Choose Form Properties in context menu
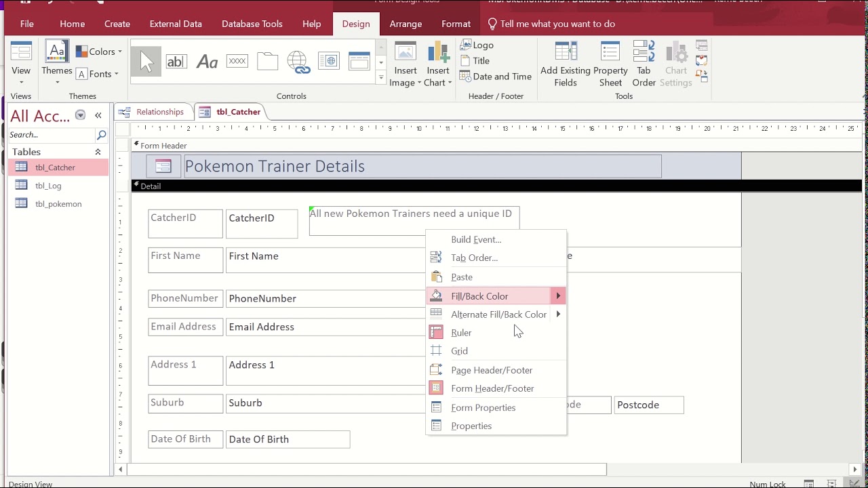868x488 pixels. [x=496, y=407]
